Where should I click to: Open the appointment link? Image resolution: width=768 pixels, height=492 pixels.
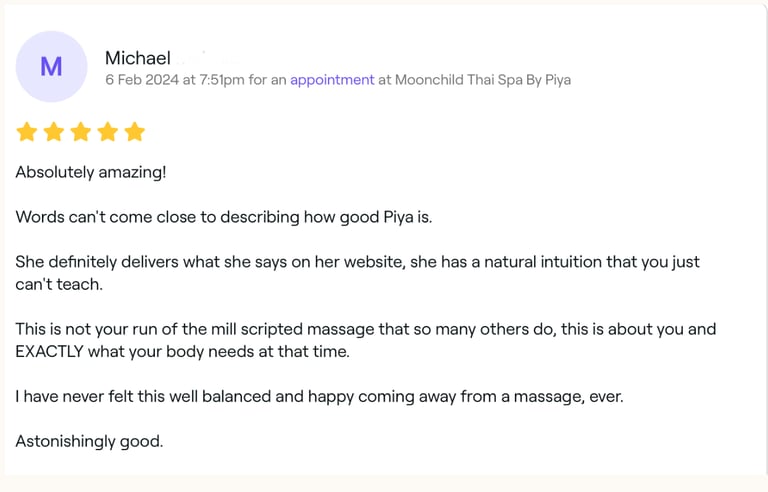click(332, 80)
